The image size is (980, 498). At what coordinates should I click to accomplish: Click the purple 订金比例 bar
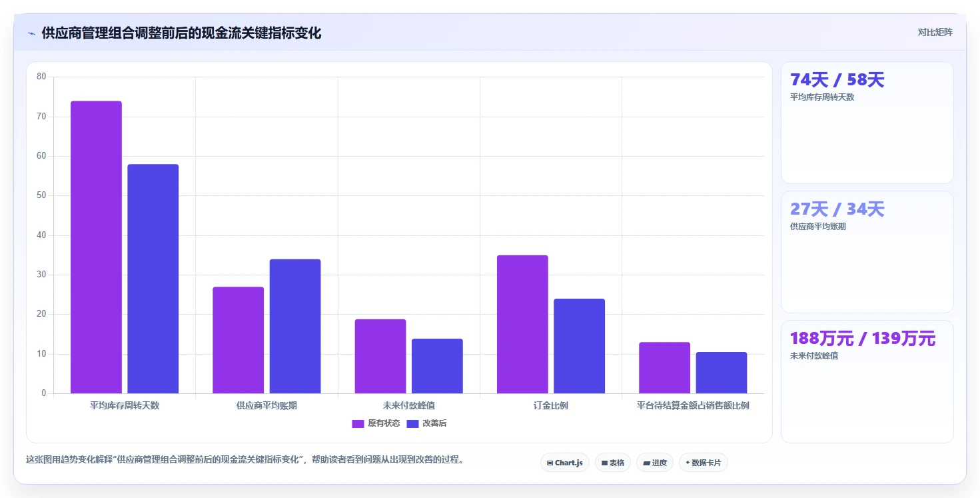tap(522, 324)
